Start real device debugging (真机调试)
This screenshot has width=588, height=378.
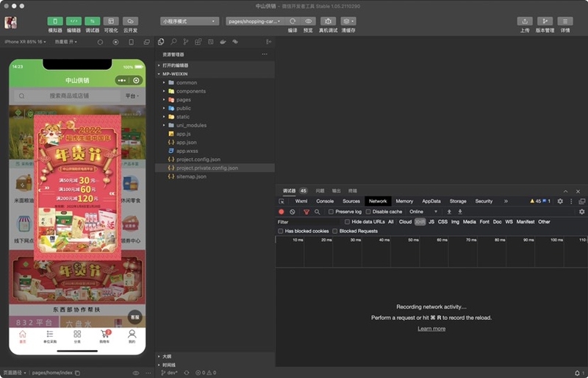tap(328, 21)
